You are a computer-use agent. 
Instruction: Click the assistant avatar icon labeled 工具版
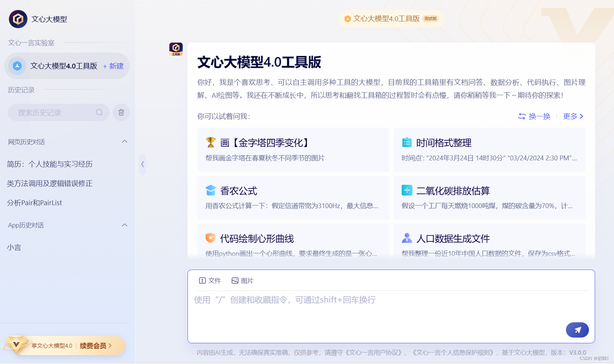point(176,49)
